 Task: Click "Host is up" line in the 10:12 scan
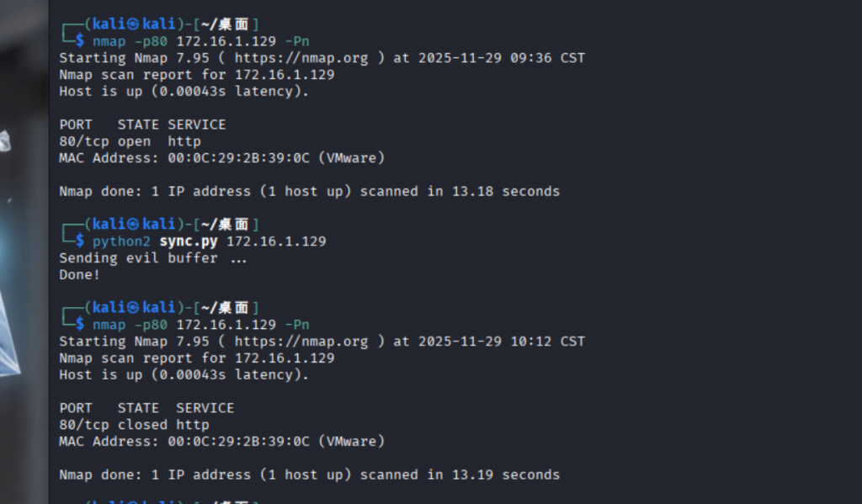click(184, 375)
